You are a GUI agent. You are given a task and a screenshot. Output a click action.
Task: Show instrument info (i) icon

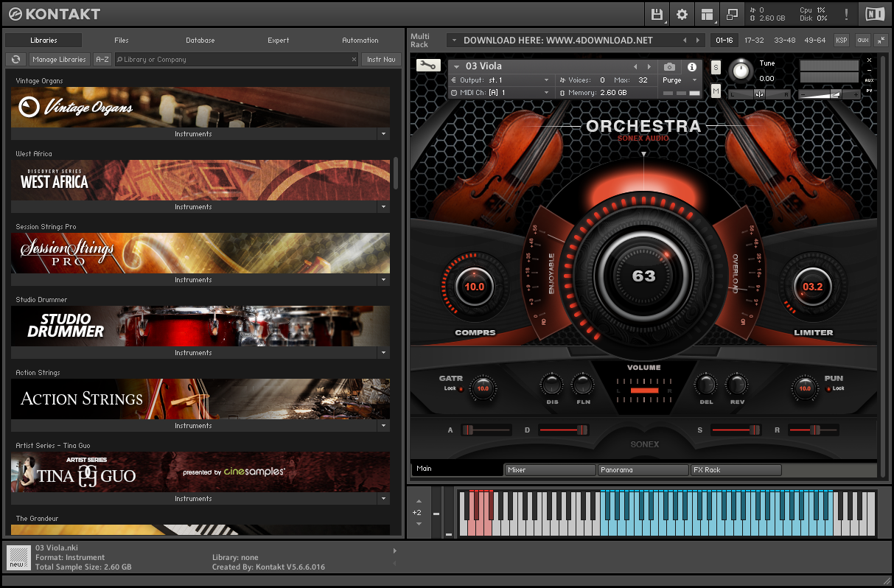[x=691, y=67]
